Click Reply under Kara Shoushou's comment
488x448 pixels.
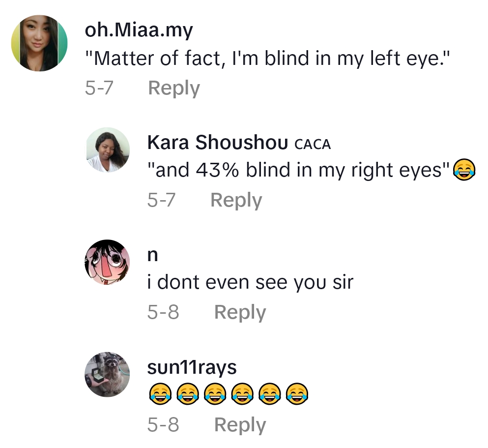[x=236, y=200]
